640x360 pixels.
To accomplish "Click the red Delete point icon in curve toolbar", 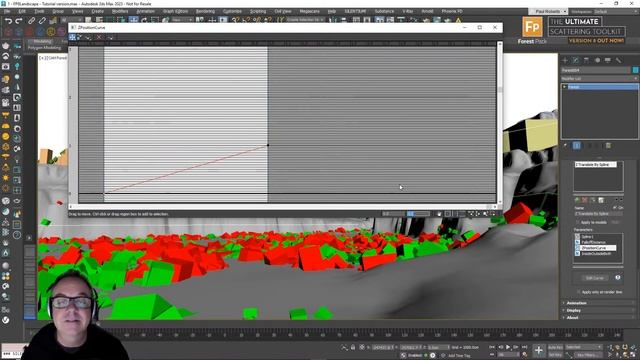I will [99, 37].
